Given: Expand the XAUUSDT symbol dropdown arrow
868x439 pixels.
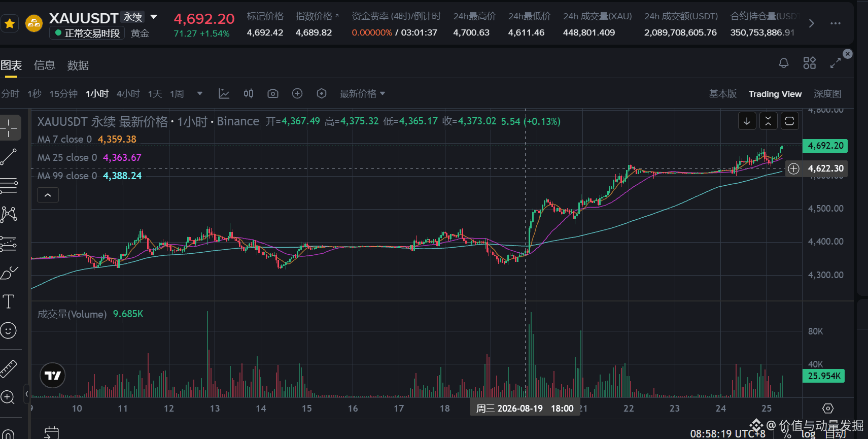Looking at the screenshot, I should (x=154, y=17).
